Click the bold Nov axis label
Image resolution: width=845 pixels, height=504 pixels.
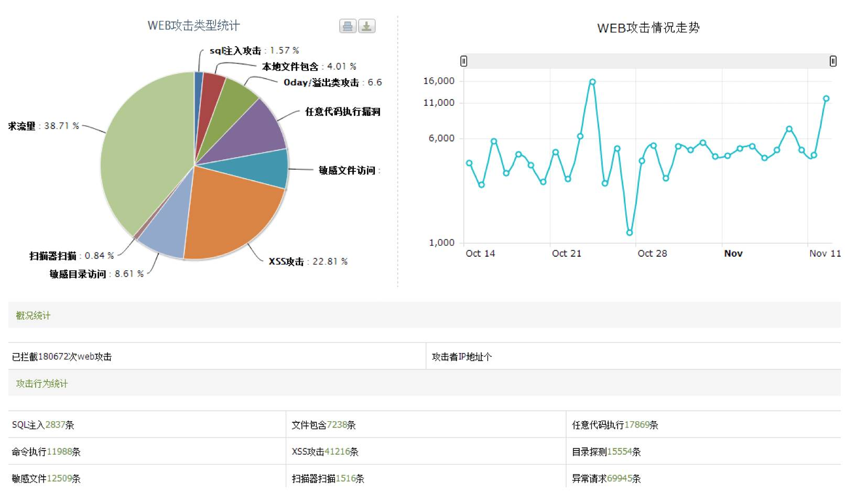(x=733, y=254)
